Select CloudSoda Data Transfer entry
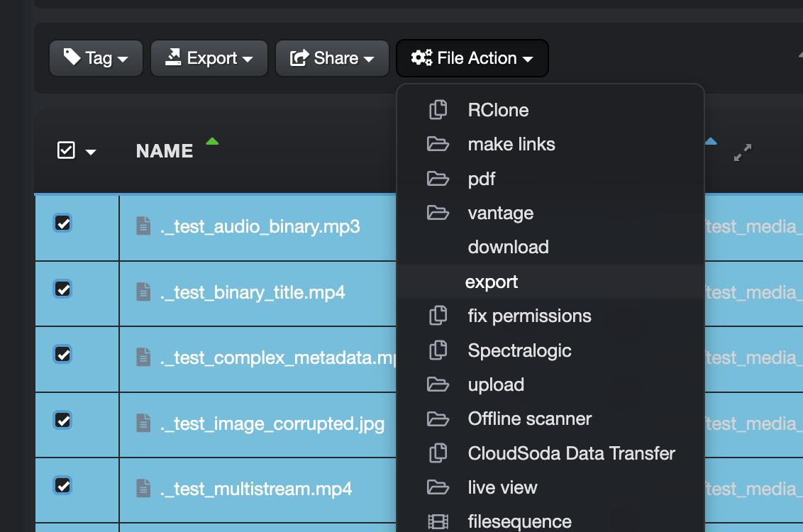 tap(550, 453)
